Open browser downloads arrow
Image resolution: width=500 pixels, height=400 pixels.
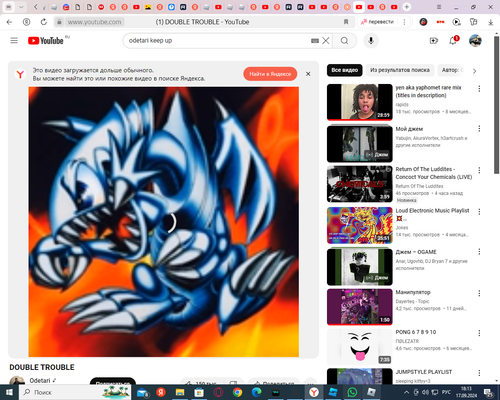pyautogui.click(x=490, y=22)
